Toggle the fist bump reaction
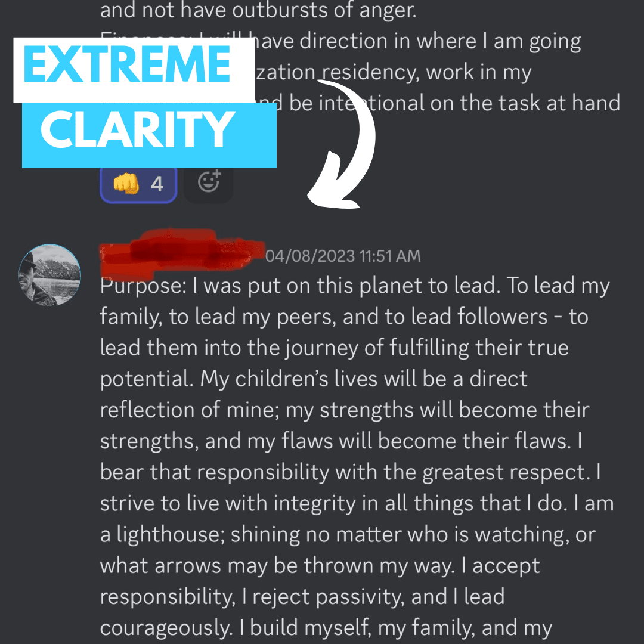The image size is (644, 644). pyautogui.click(x=138, y=184)
